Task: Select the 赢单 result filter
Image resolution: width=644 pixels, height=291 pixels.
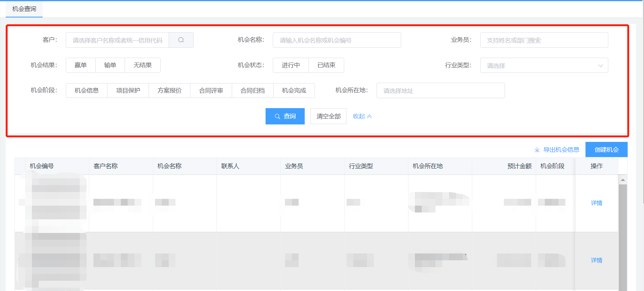Action: point(81,65)
